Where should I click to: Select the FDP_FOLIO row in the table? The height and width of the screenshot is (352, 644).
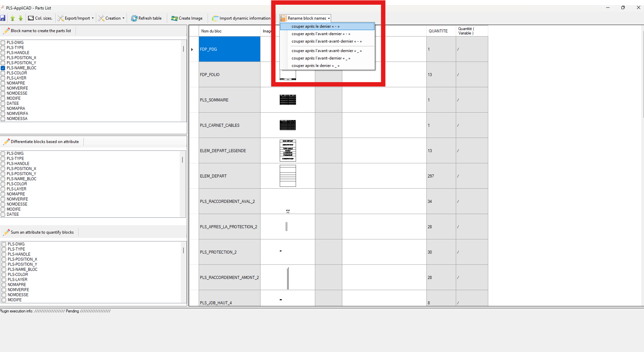coord(229,74)
